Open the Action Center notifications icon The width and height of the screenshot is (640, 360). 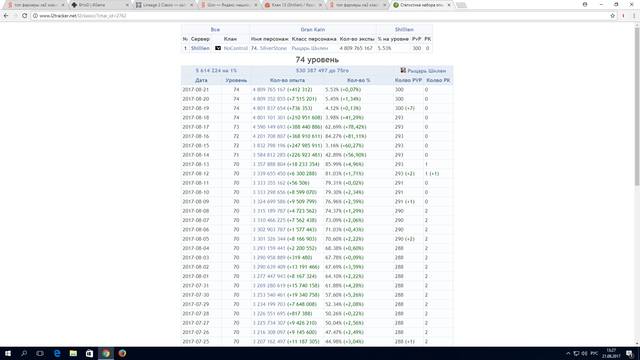[630, 353]
